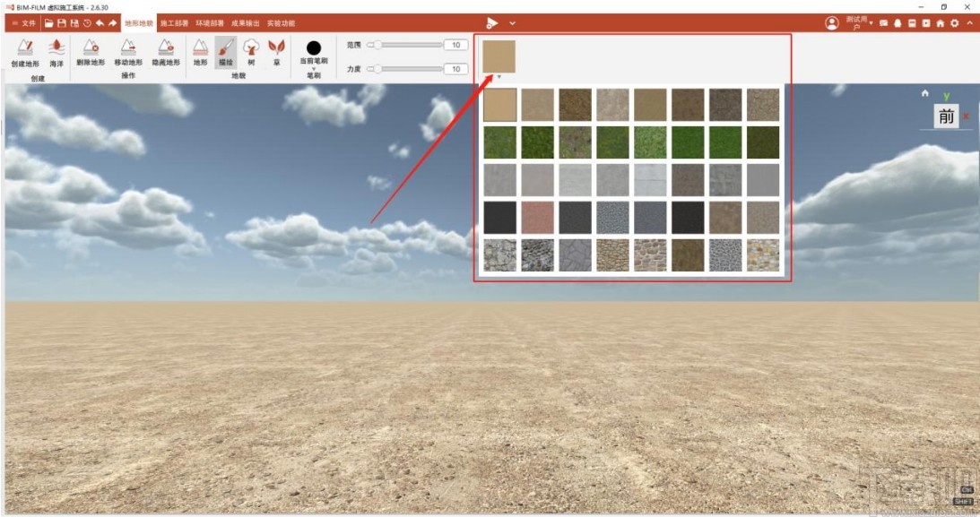Choose the 删除地形 delete terrain tool

pos(91,53)
